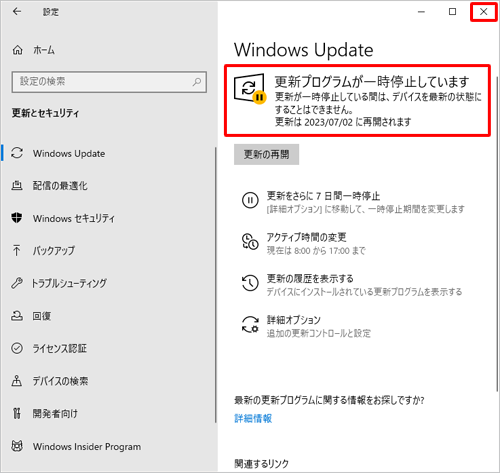Viewport: 500px width, 473px height.
Task: Click the active hours clock icon
Action: (x=250, y=242)
